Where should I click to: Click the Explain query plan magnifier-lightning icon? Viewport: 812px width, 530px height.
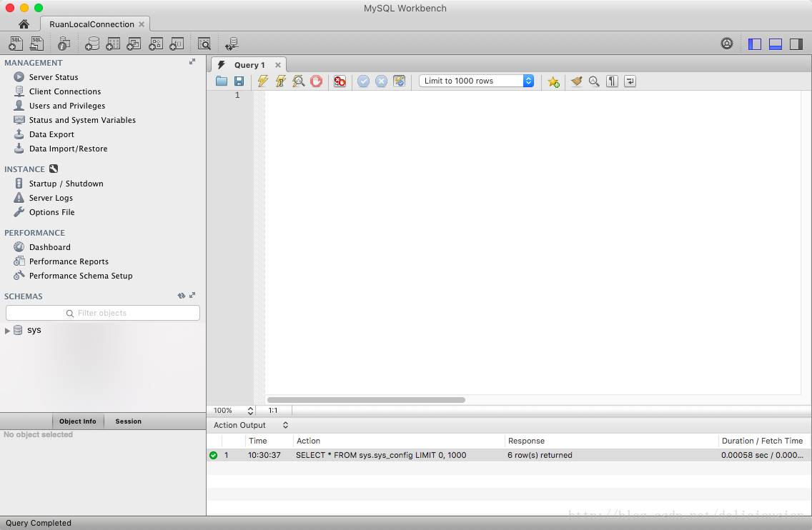tap(299, 81)
